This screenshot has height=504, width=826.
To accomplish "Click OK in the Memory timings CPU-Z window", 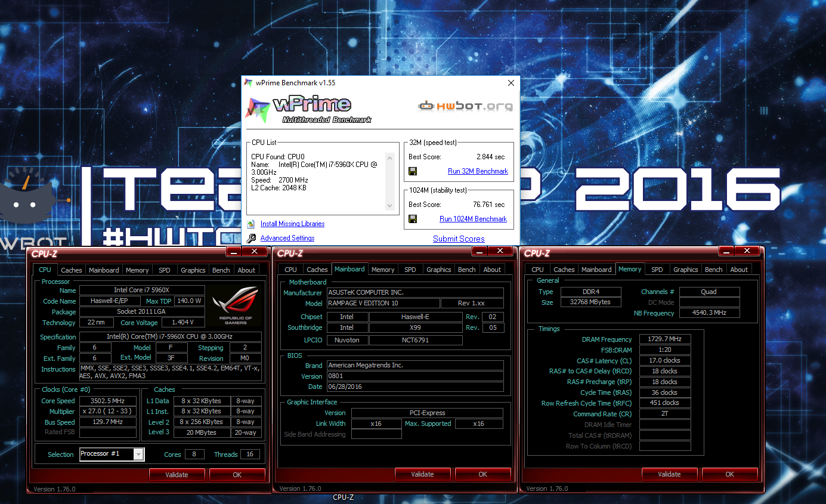I will pos(730,474).
